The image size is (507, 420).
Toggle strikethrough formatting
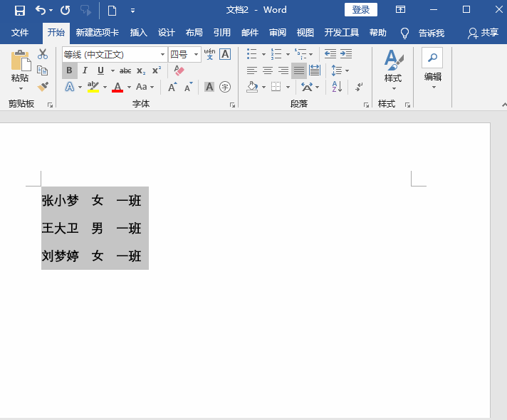pyautogui.click(x=125, y=70)
